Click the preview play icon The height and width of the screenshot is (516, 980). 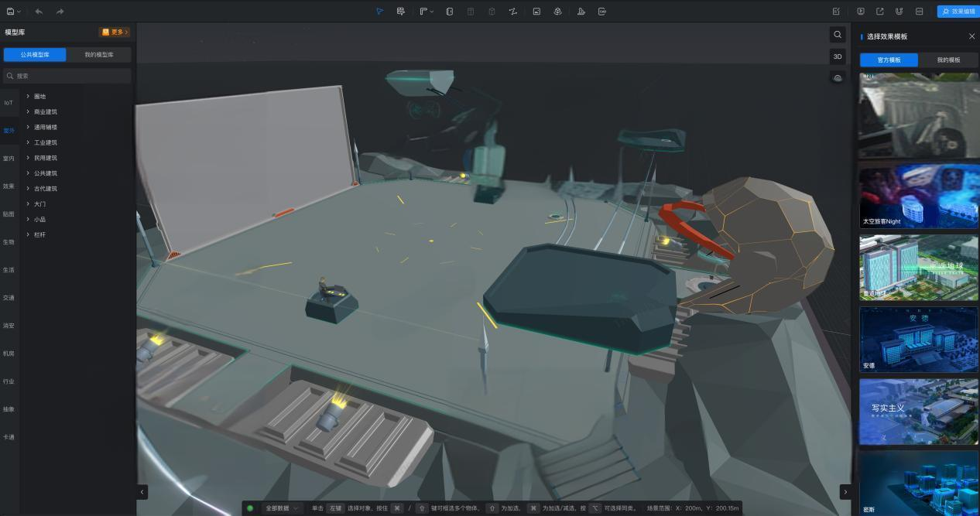861,12
